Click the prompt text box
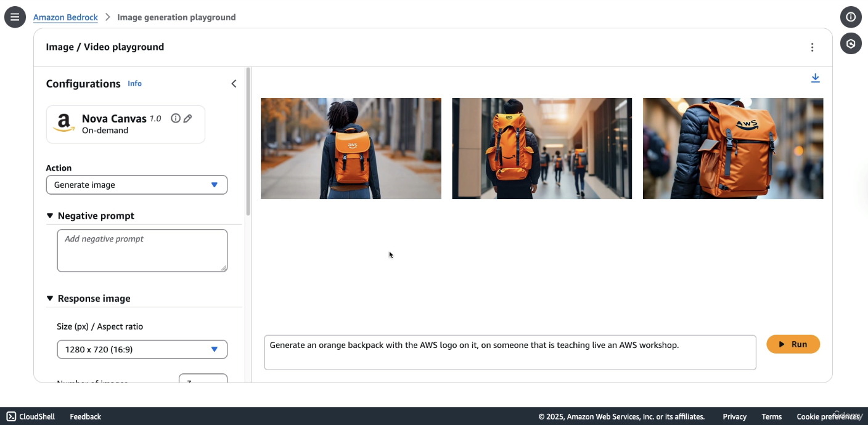868x425 pixels. pos(510,352)
